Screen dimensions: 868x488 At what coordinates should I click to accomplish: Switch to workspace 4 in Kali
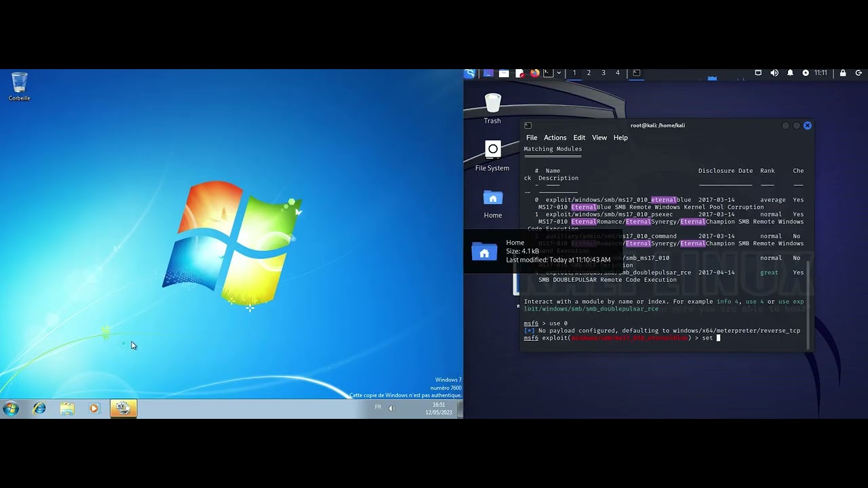click(x=618, y=73)
